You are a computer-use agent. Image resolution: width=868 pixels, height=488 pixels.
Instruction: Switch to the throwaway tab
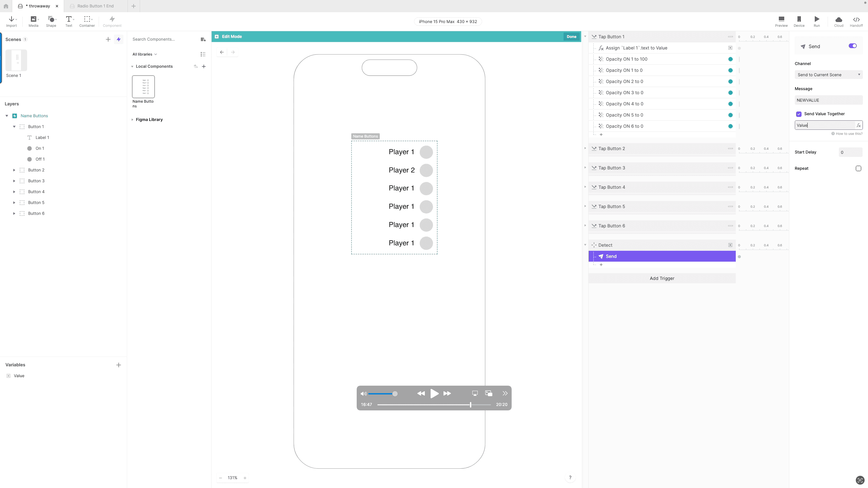[37, 6]
